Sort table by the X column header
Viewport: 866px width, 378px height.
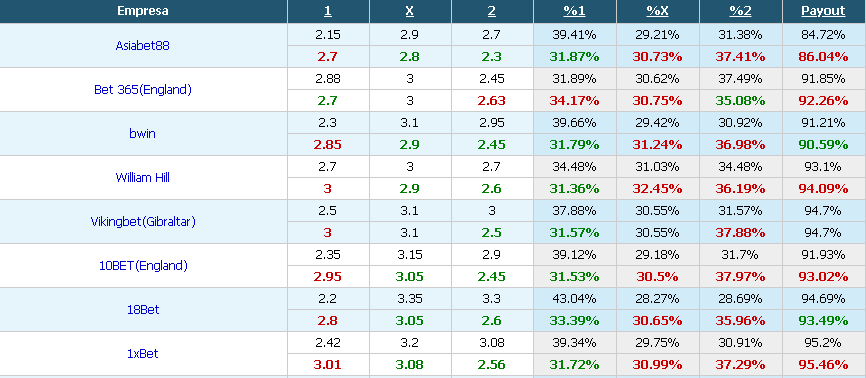click(410, 11)
